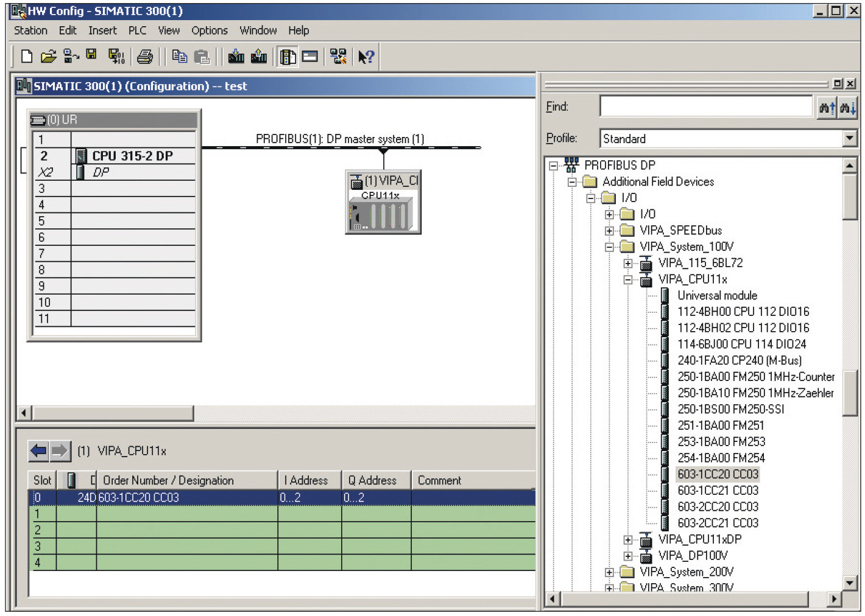Viewport: 865px width, 616px height.
Task: Select 114-6BJ00 CPU 114 DIO24 entry
Action: [x=741, y=345]
